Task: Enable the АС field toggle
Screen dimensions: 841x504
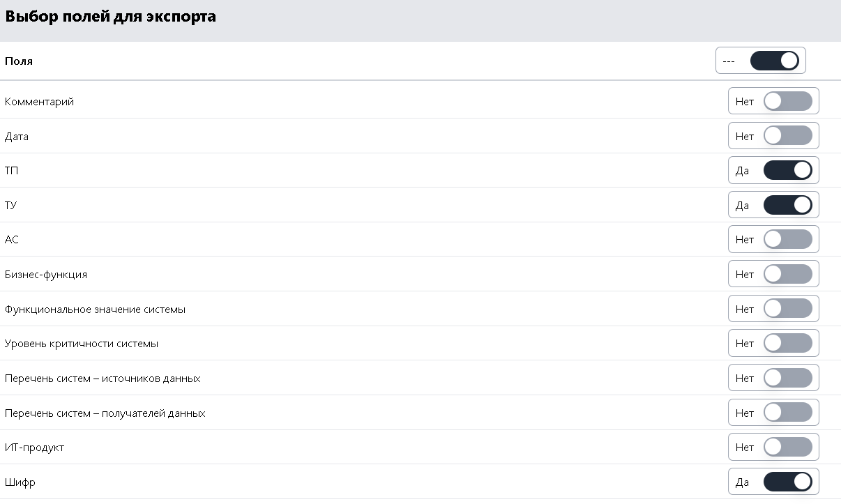Action: tap(788, 239)
